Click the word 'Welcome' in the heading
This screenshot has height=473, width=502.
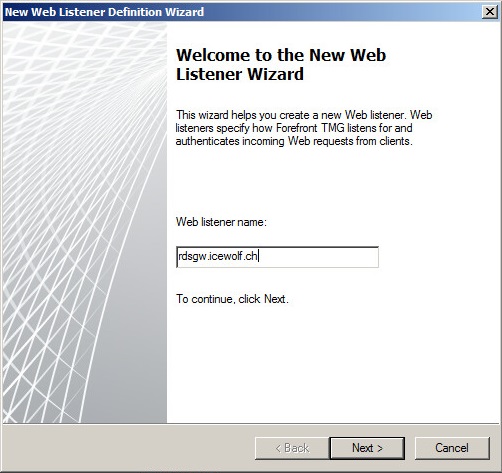pyautogui.click(x=213, y=55)
